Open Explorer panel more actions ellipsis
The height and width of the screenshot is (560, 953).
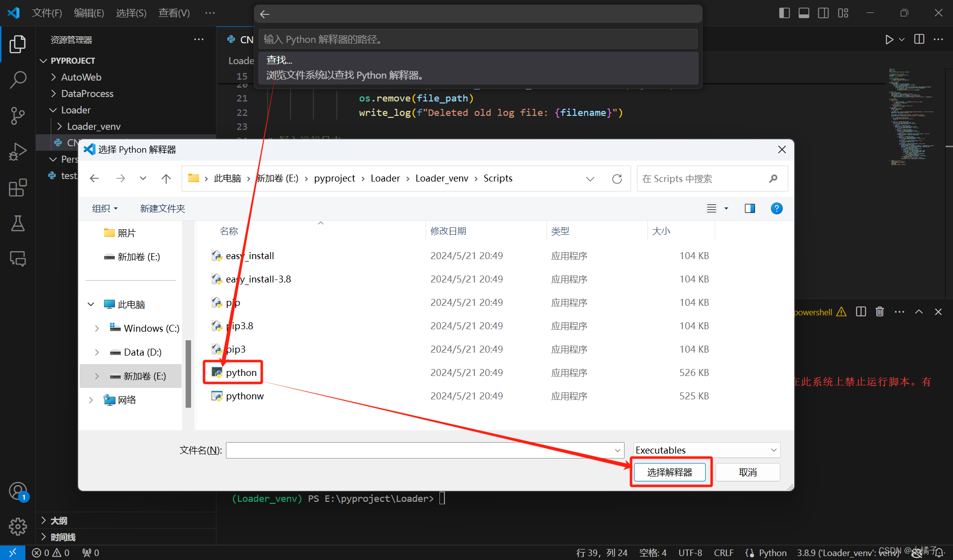pos(199,40)
